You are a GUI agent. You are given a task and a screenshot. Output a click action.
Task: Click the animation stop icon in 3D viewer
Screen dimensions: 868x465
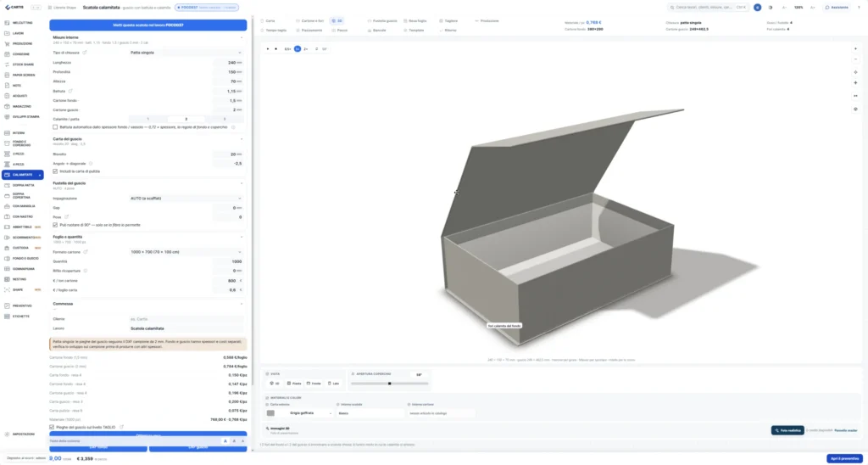point(276,49)
